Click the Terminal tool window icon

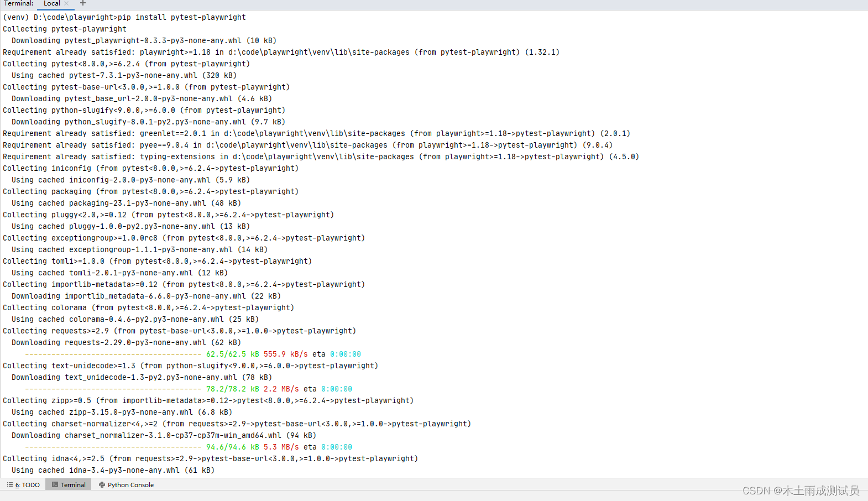(x=55, y=485)
